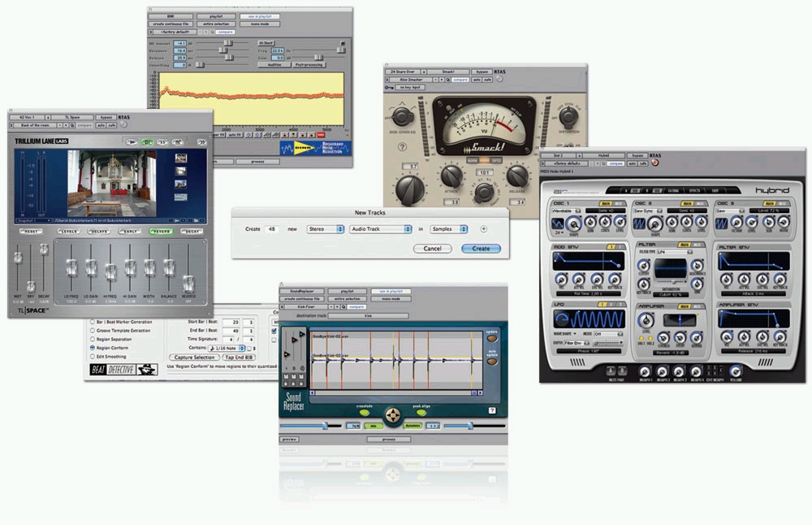Image resolution: width=812 pixels, height=525 pixels.
Task: Click the Hybrid OSC 2 waveform icon
Action: 639,223
